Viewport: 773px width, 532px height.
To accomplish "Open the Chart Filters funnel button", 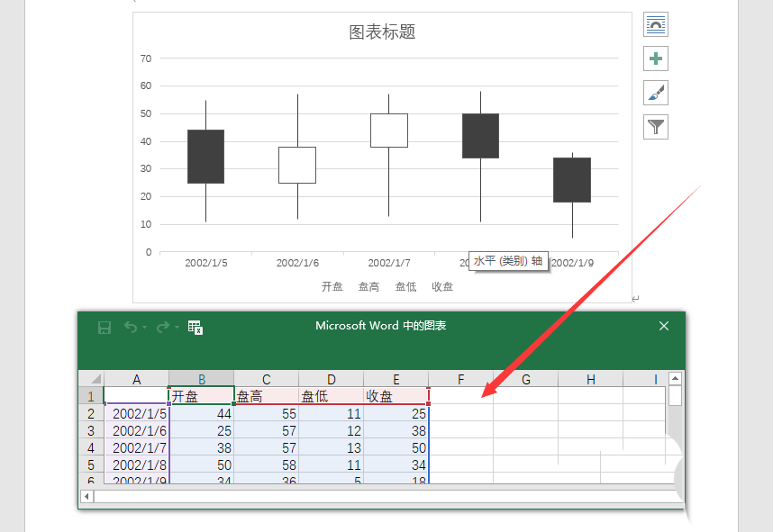I will click(x=655, y=127).
